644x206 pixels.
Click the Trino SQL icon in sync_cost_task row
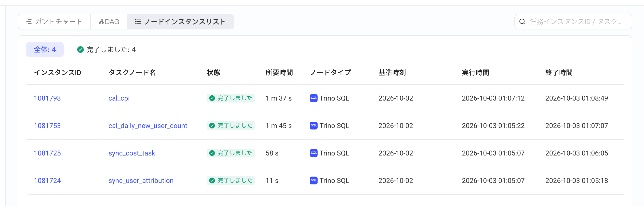pyautogui.click(x=313, y=153)
